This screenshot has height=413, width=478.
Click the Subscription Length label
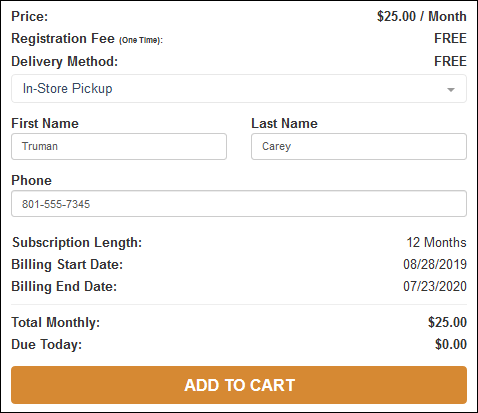tap(77, 242)
